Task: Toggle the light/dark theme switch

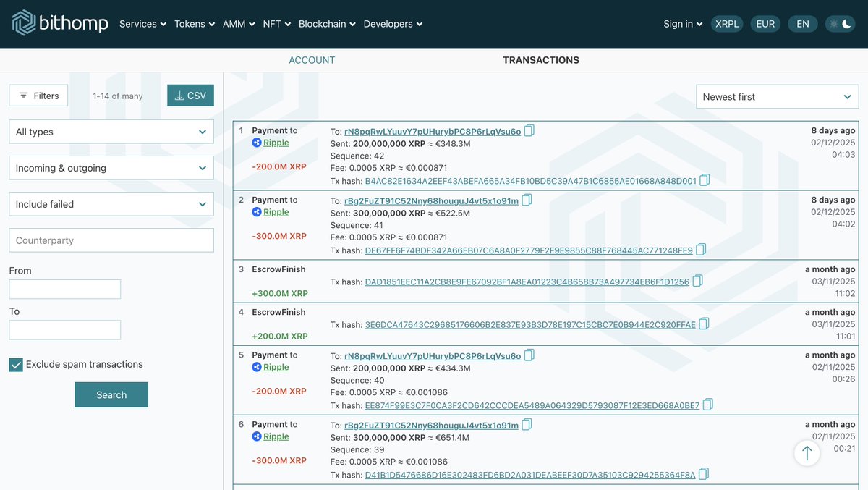Action: pos(841,24)
